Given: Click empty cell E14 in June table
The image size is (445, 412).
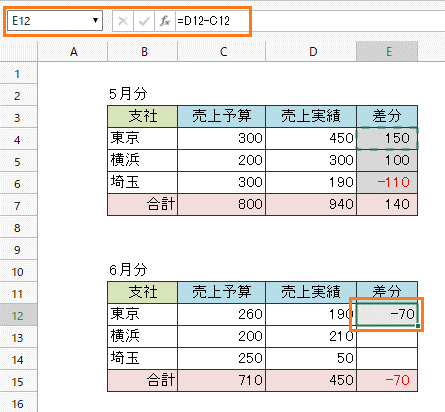Looking at the screenshot, I should click(x=387, y=358).
